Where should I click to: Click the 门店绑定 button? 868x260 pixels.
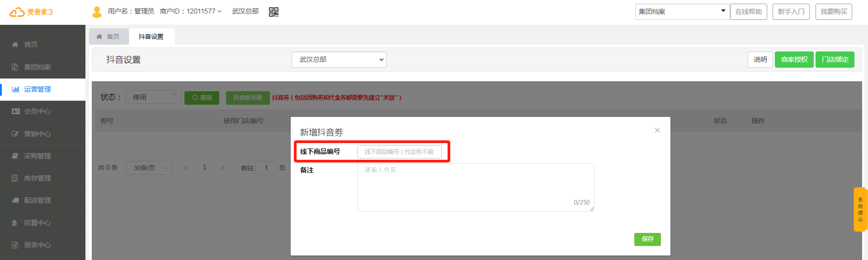pyautogui.click(x=835, y=60)
